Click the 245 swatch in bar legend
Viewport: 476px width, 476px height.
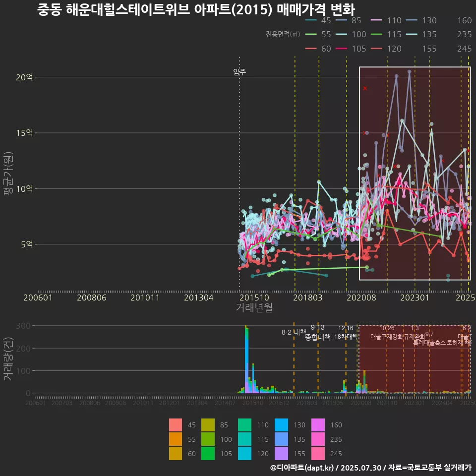pyautogui.click(x=318, y=453)
